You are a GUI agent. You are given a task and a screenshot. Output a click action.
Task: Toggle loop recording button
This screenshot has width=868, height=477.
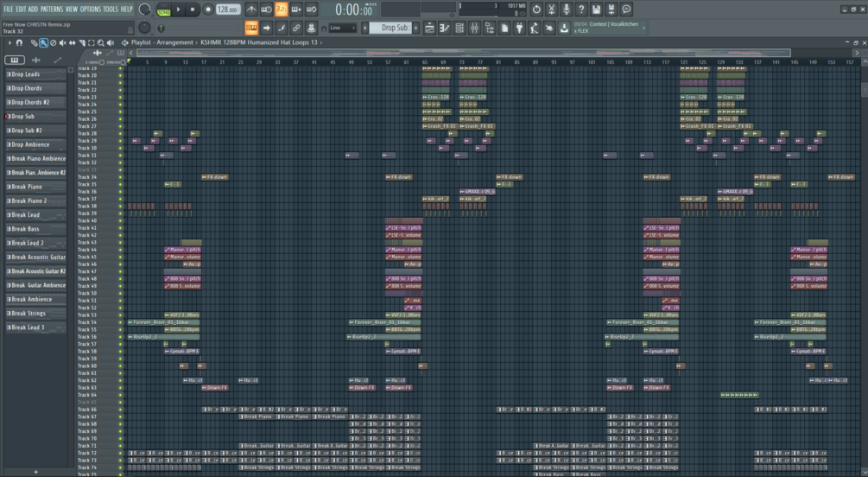(311, 10)
